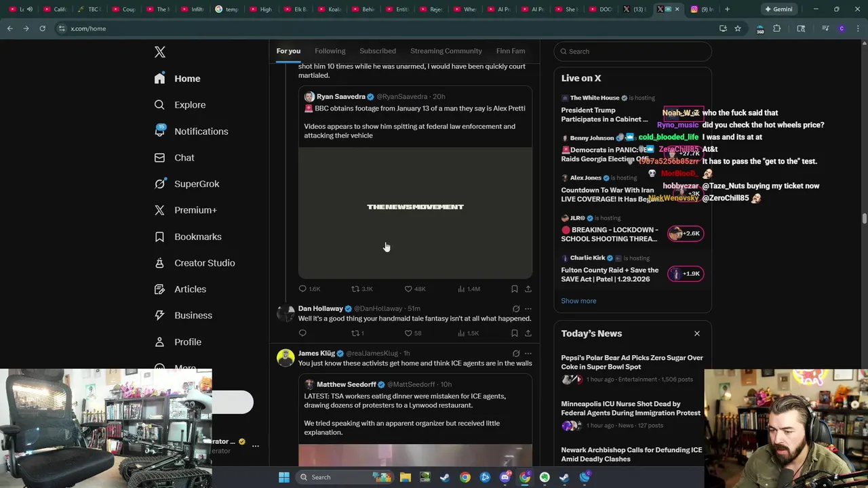Screen dimensions: 868x488
Task: Open Pepsi's Polar Bear Ad news story
Action: [x=632, y=368]
